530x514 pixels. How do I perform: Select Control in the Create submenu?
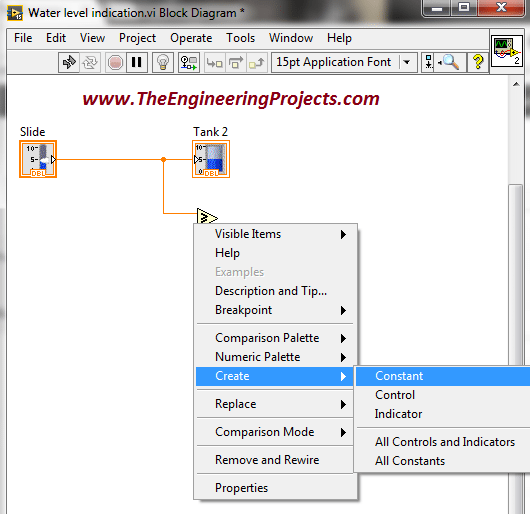point(443,395)
